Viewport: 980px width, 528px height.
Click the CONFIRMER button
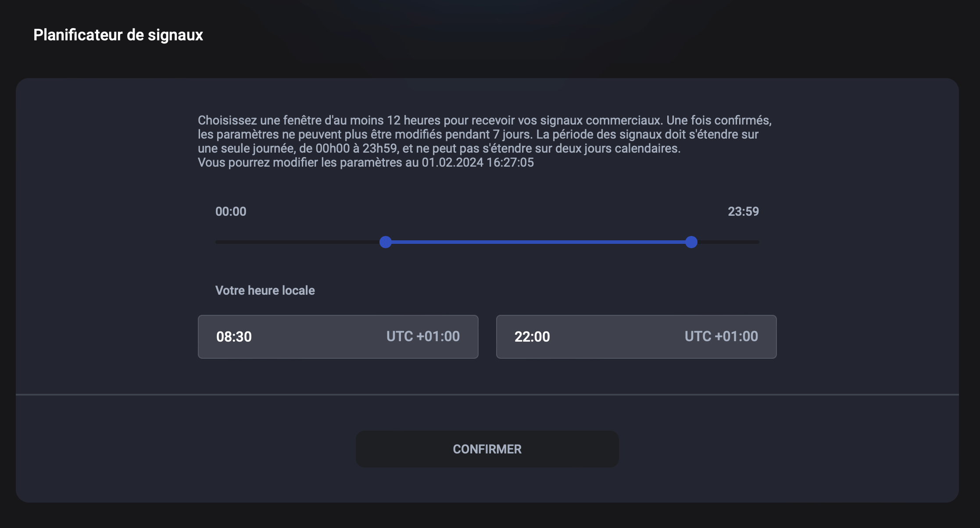coord(487,449)
